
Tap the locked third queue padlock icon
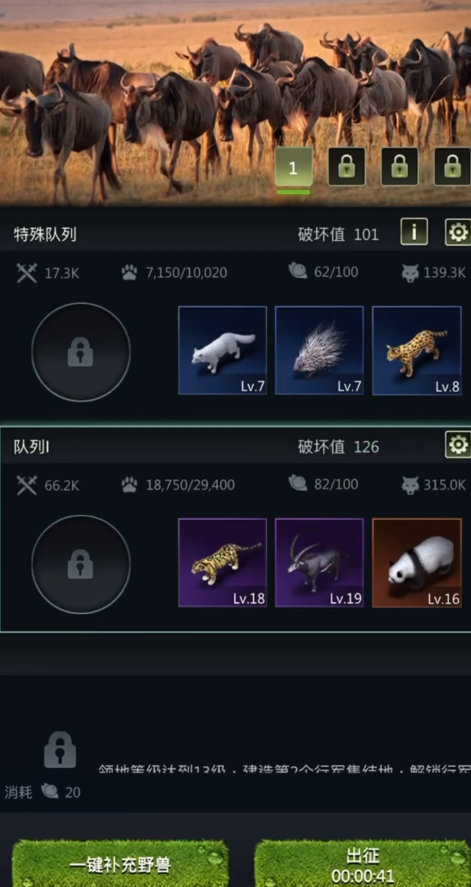pyautogui.click(x=60, y=750)
